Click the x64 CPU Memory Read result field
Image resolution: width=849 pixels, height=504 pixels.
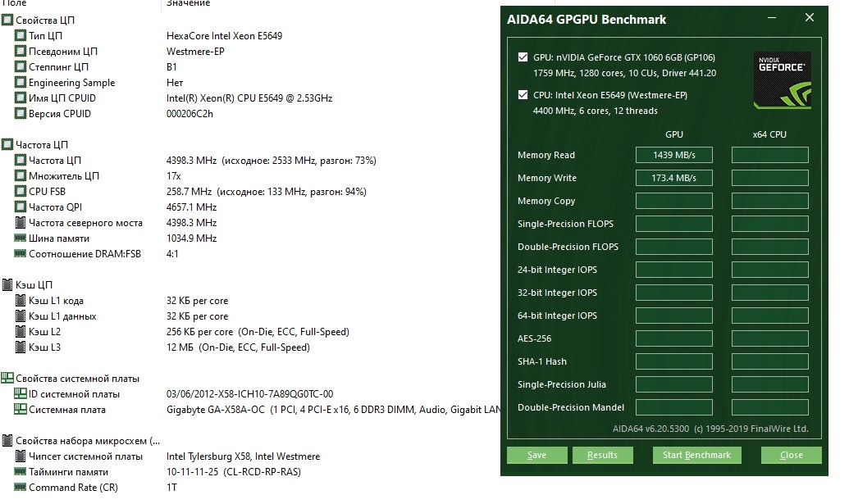tap(770, 155)
